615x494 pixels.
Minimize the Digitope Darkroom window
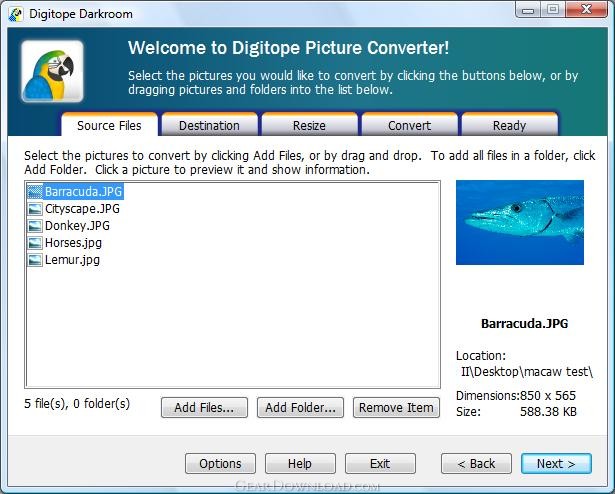pos(528,10)
